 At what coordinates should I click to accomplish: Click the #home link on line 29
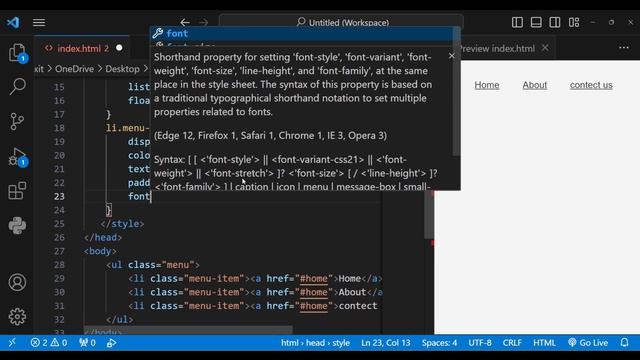(313, 279)
